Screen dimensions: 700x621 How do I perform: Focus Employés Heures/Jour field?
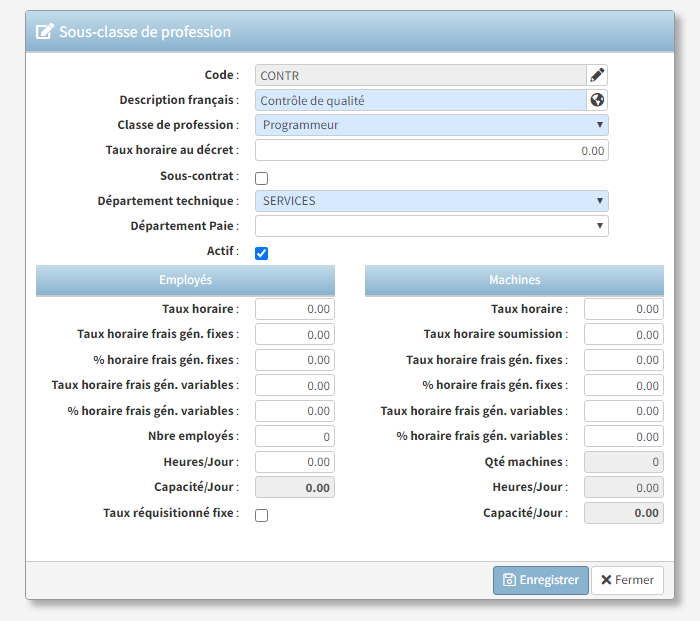[295, 462]
